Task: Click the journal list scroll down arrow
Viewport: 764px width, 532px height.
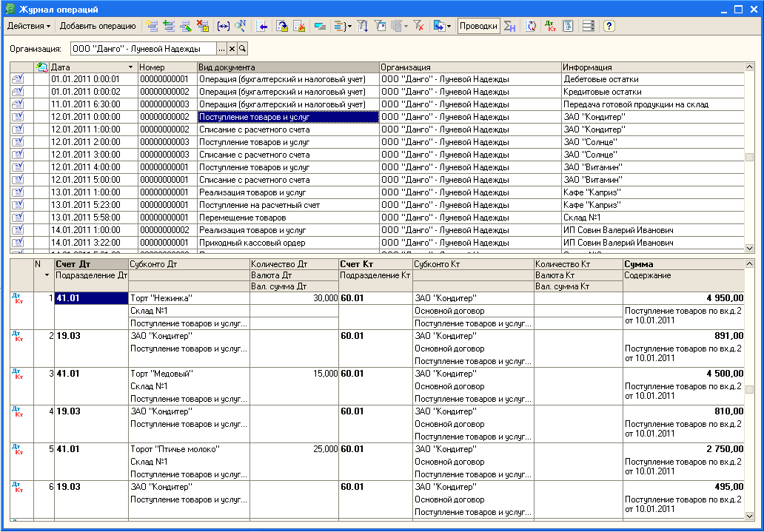Action: coord(748,249)
